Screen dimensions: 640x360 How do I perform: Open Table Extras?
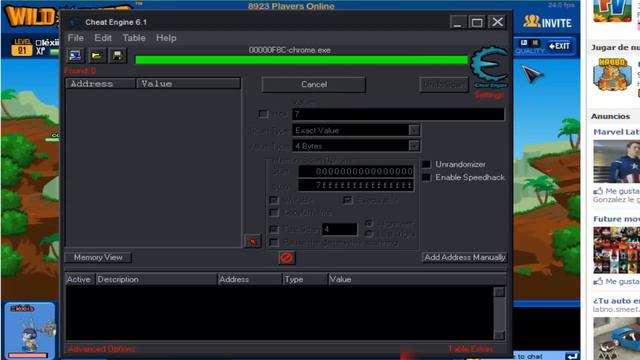point(471,349)
